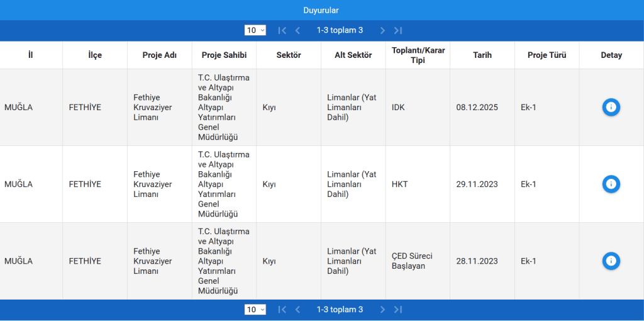The width and height of the screenshot is (644, 321).
Task: Open detail icon for 08.12.2025 IDK row
Action: point(611,107)
